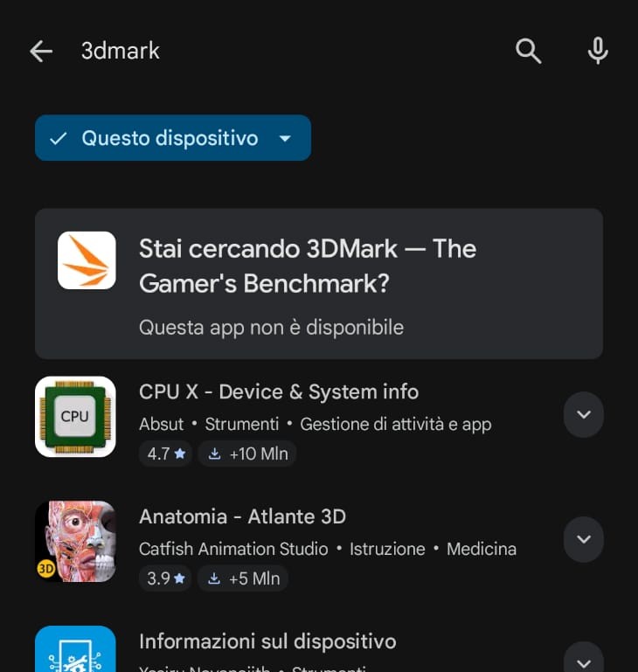The width and height of the screenshot is (638, 672).
Task: Open the Informazioni sul dispositivo title
Action: tap(267, 641)
